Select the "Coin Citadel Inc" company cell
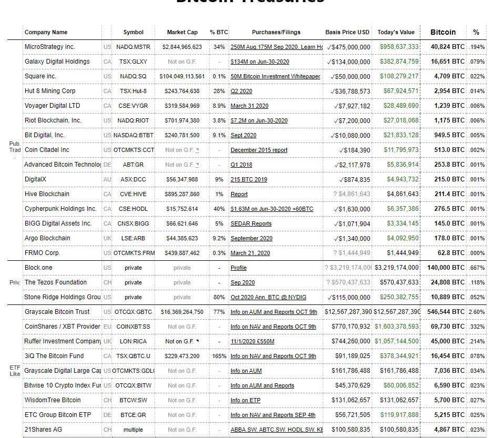This screenshot has height=438, width=504. click(63, 150)
